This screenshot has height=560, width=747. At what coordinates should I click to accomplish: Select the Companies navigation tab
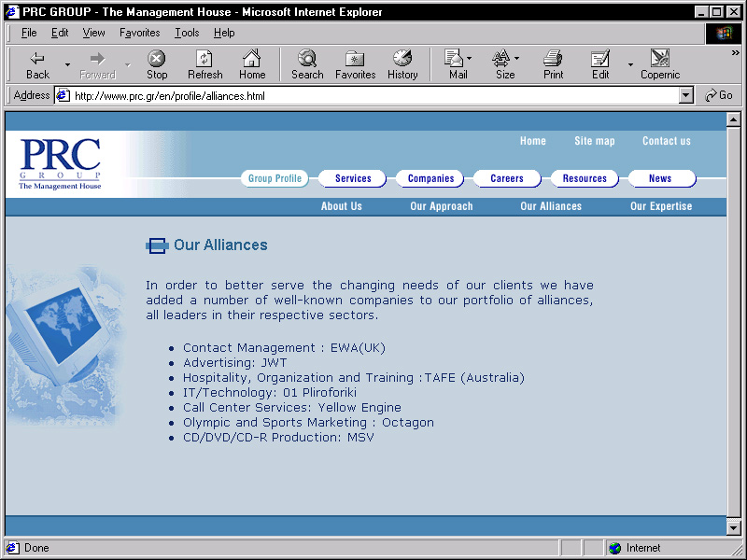coord(430,178)
